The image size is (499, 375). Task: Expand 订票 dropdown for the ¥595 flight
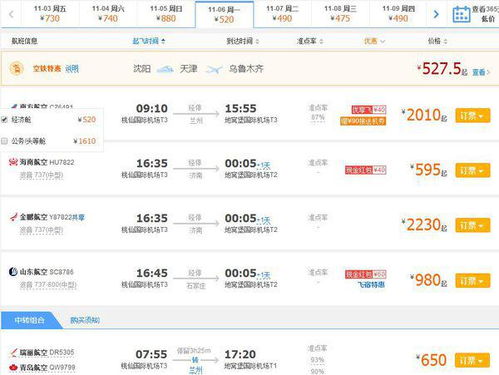(x=472, y=170)
